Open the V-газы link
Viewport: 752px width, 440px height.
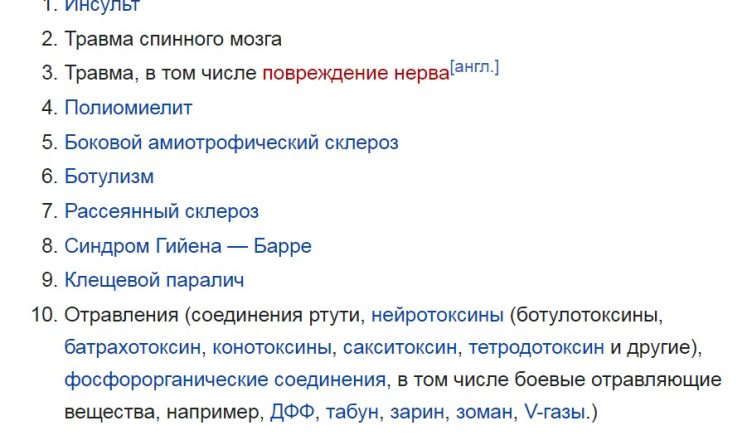(x=555, y=412)
